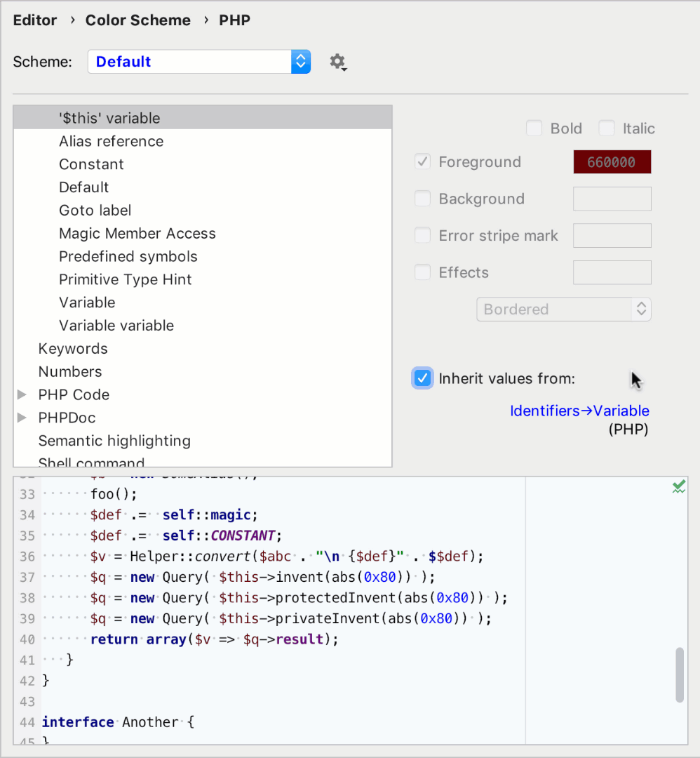This screenshot has width=700, height=758.
Task: Enable the Bold checkbox
Action: [x=534, y=128]
